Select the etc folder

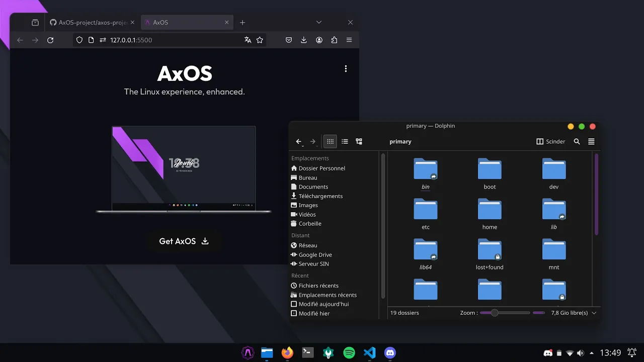426,214
